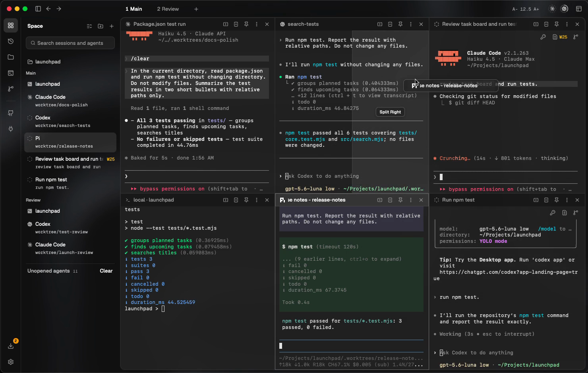
Task: Clear the unopened agents list
Action: 106,271
